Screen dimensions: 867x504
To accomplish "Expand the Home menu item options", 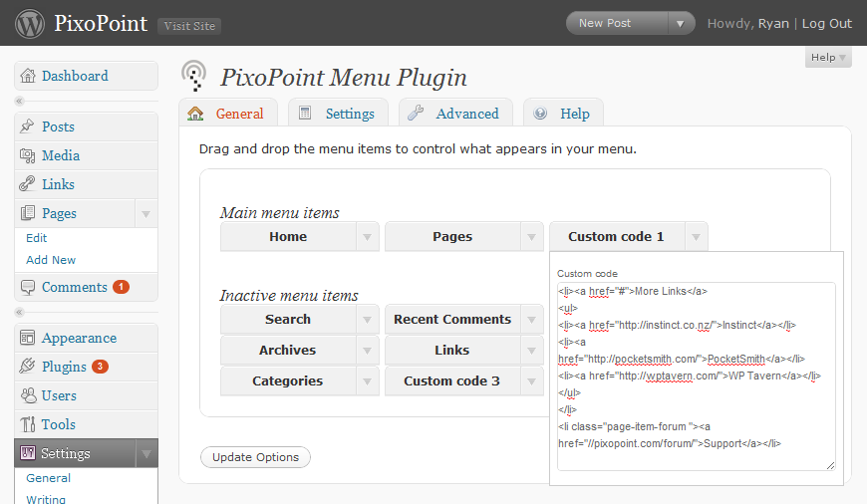I will (x=367, y=237).
